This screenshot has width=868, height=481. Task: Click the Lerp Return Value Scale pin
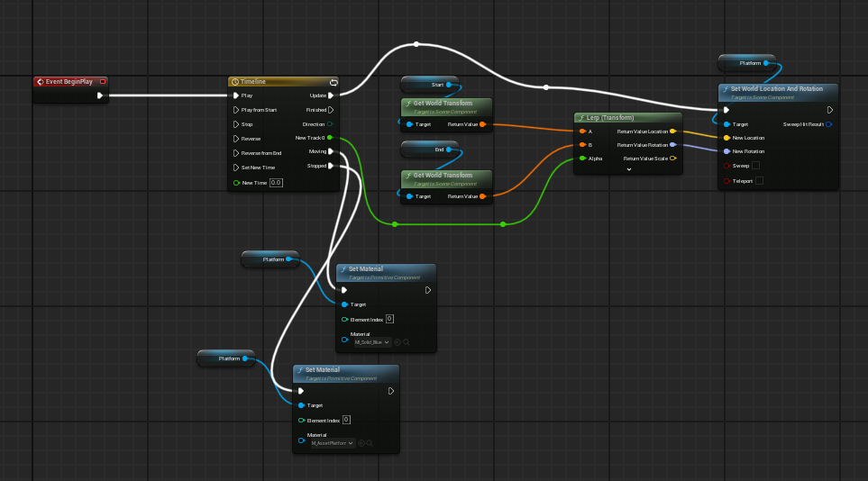click(673, 159)
